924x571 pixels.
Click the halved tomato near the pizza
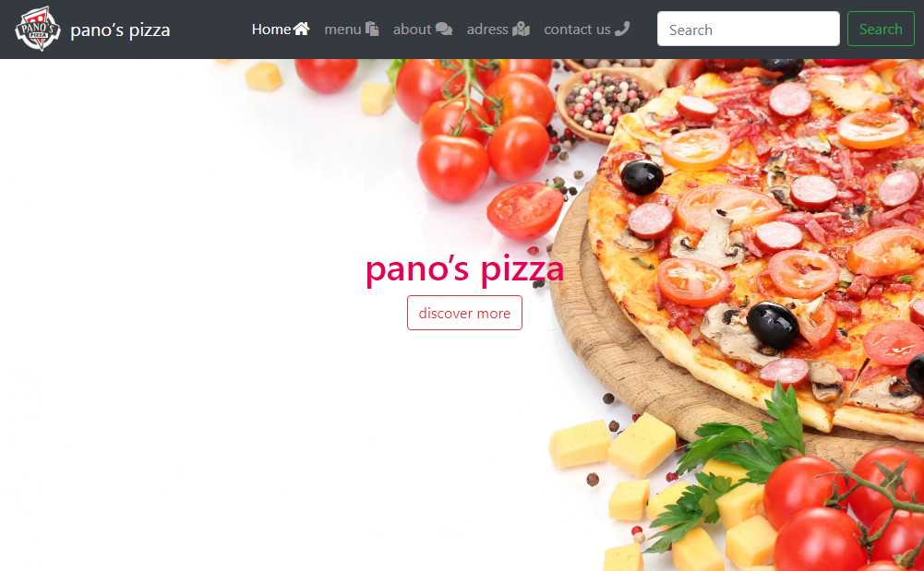[525, 209]
